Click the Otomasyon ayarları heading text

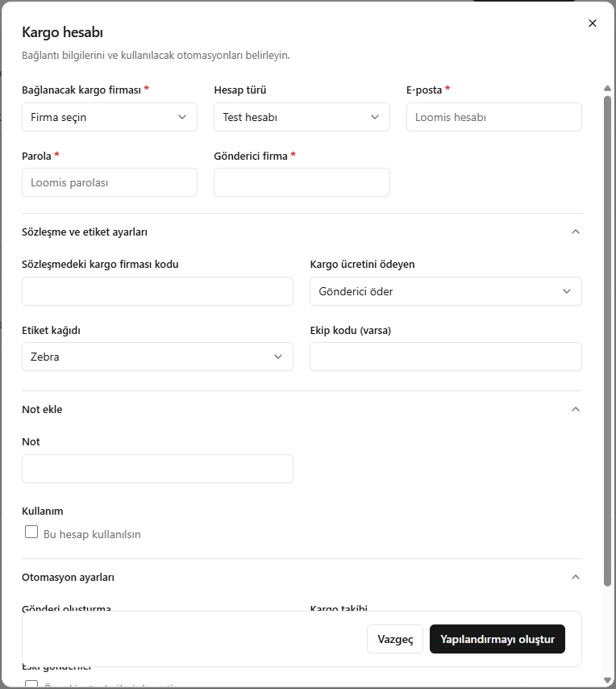68,578
